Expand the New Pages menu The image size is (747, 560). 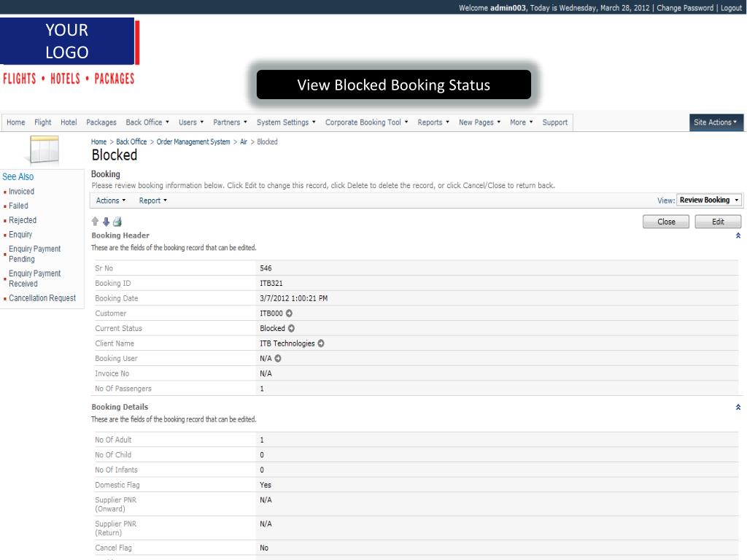479,122
